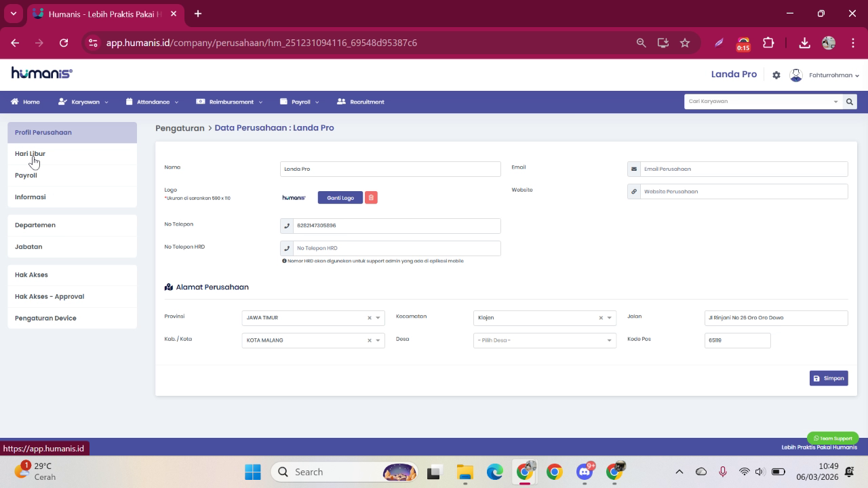
Task: Open Chrome extensions puzzle icon
Action: click(768, 43)
